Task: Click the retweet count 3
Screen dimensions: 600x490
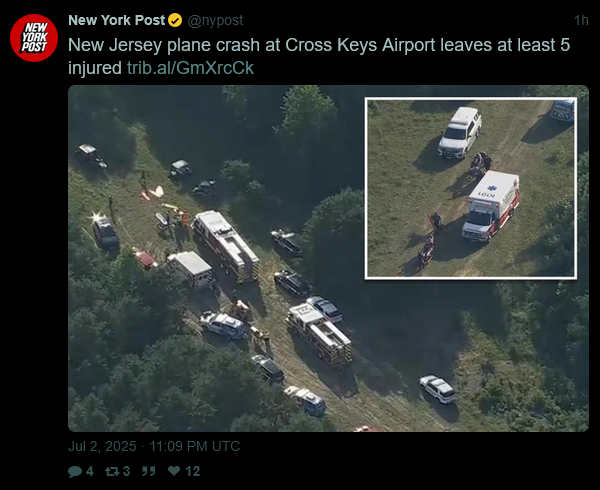Action: pos(126,471)
